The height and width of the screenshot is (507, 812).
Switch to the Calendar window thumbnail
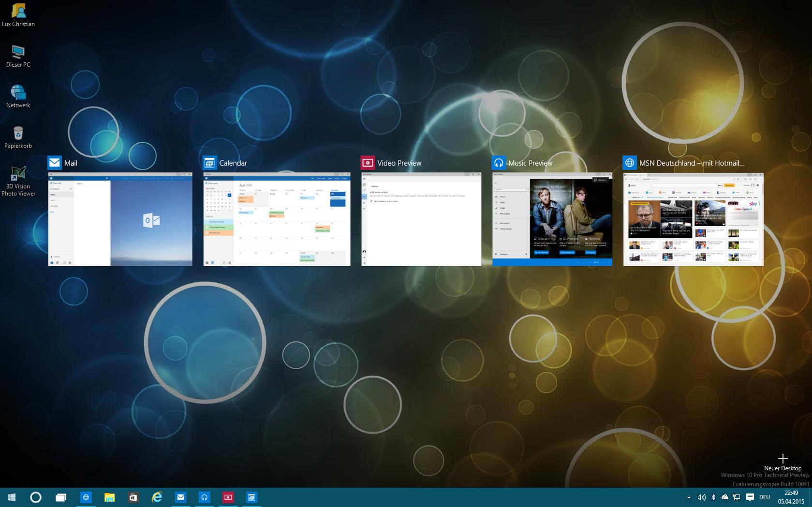click(x=277, y=219)
